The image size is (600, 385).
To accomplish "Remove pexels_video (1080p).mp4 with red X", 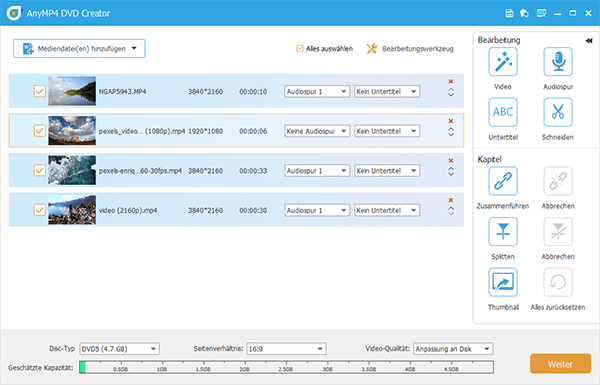I will pos(451,121).
